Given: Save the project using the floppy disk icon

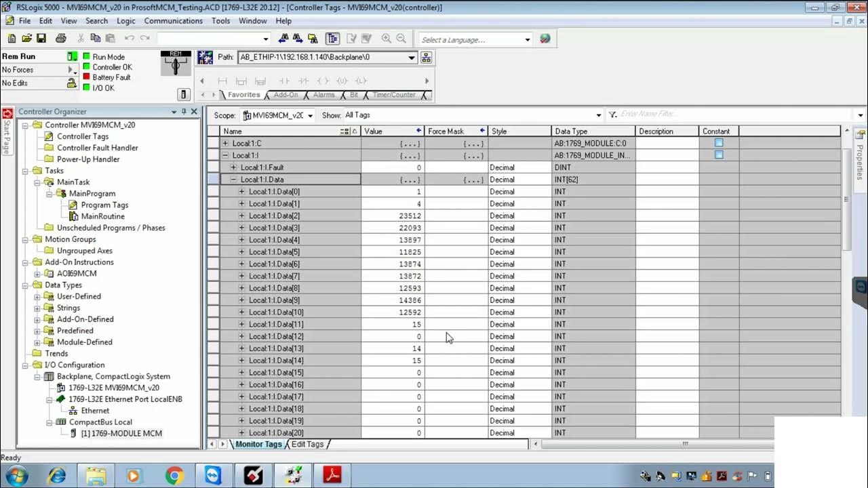Looking at the screenshot, I should coord(41,39).
